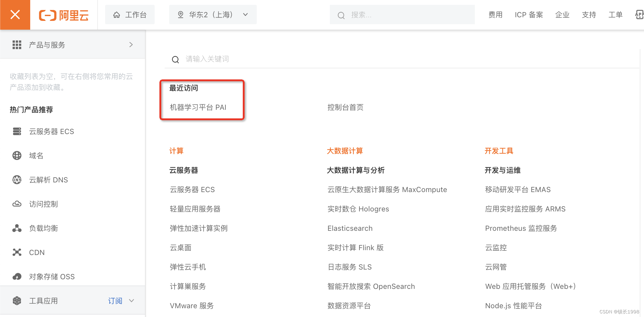Click the 工作台 button
Viewport: 644px width, 317px height.
coord(130,15)
